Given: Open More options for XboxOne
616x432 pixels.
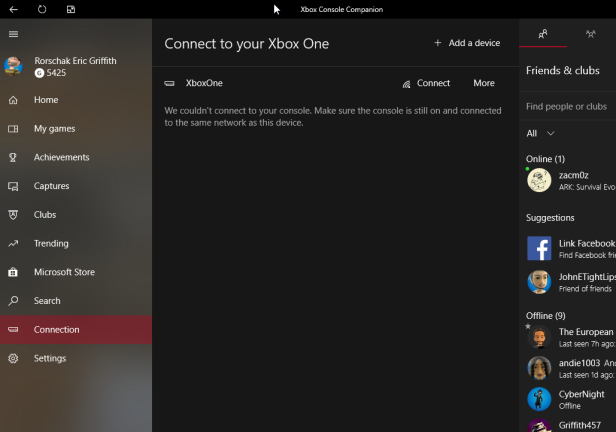Looking at the screenshot, I should coord(484,83).
